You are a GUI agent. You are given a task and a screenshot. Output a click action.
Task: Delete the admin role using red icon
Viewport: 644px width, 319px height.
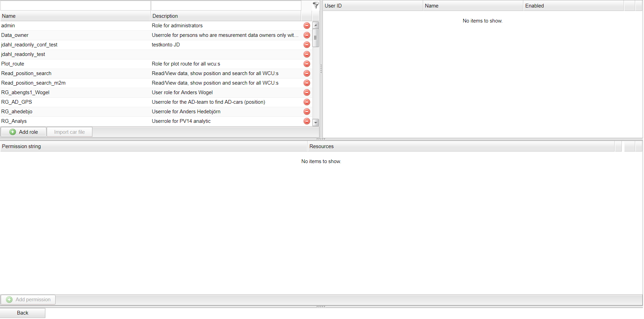point(306,26)
